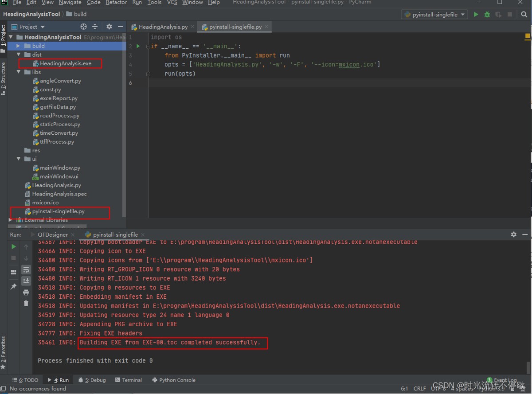The height and width of the screenshot is (394, 532).
Task: Toggle soft-wrap in the Run console
Action: [x=26, y=269]
